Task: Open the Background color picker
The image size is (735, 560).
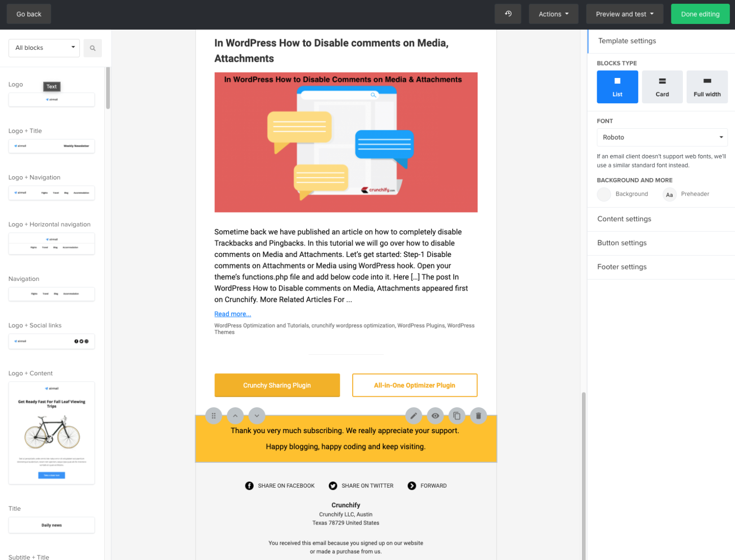Action: click(604, 194)
